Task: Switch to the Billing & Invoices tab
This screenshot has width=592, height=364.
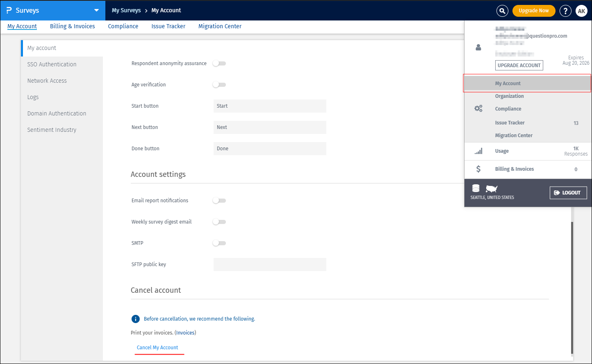Action: 72,26
